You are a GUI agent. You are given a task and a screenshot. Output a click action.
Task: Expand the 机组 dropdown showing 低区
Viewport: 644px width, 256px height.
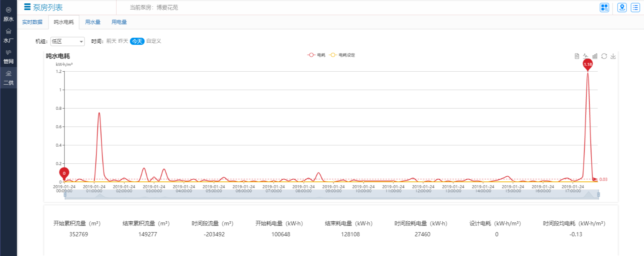[67, 41]
